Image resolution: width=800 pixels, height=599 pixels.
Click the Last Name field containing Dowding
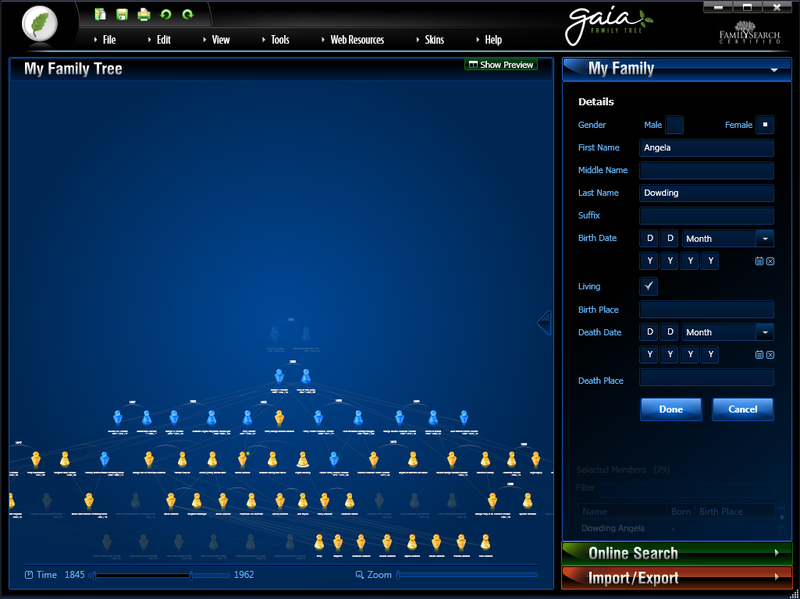click(x=707, y=193)
